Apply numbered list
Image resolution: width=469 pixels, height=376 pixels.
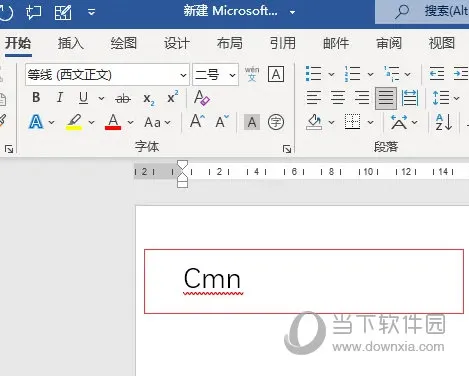(353, 74)
